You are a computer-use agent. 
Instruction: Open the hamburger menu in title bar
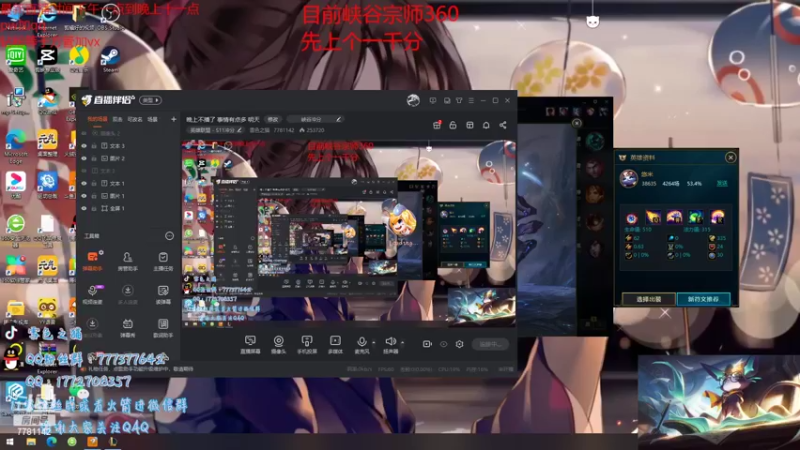(x=471, y=101)
